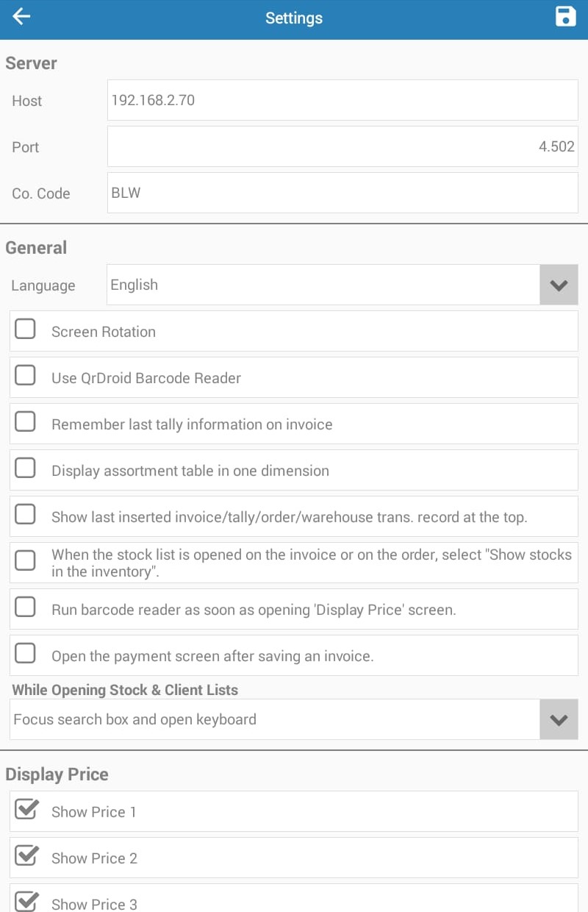
Task: Tick the Show stocks in the inventory option
Action: pyautogui.click(x=25, y=561)
